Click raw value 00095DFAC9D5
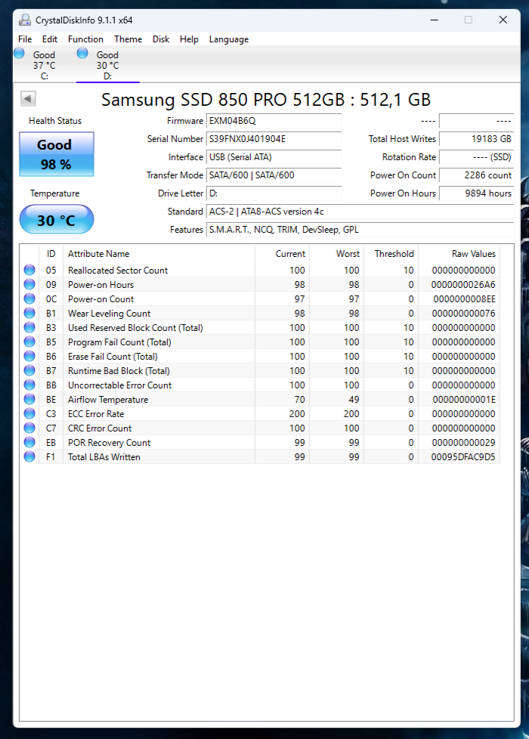The height and width of the screenshot is (739, 529). click(x=463, y=457)
